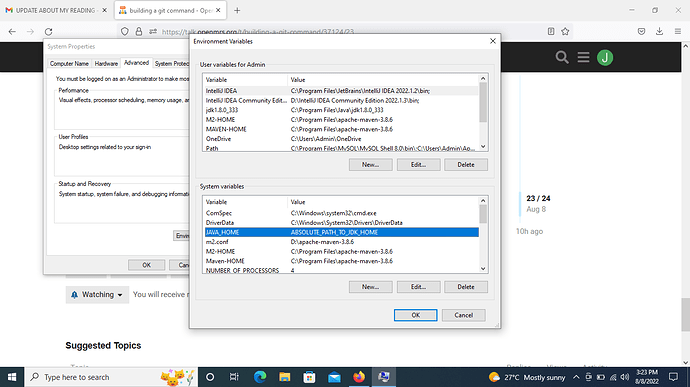Select the ComSpec system variable
The width and height of the screenshot is (690, 387).
pos(341,213)
